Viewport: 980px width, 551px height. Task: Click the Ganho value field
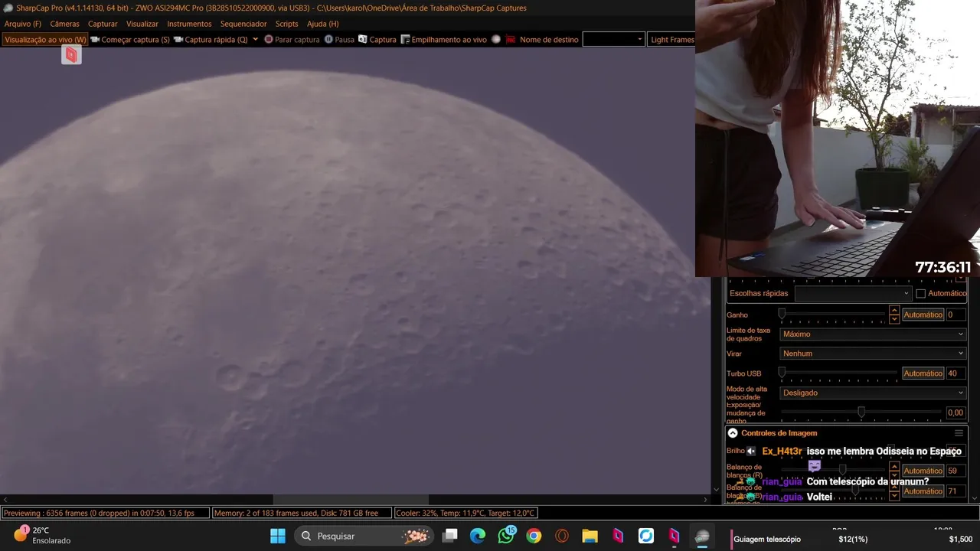pyautogui.click(x=955, y=315)
